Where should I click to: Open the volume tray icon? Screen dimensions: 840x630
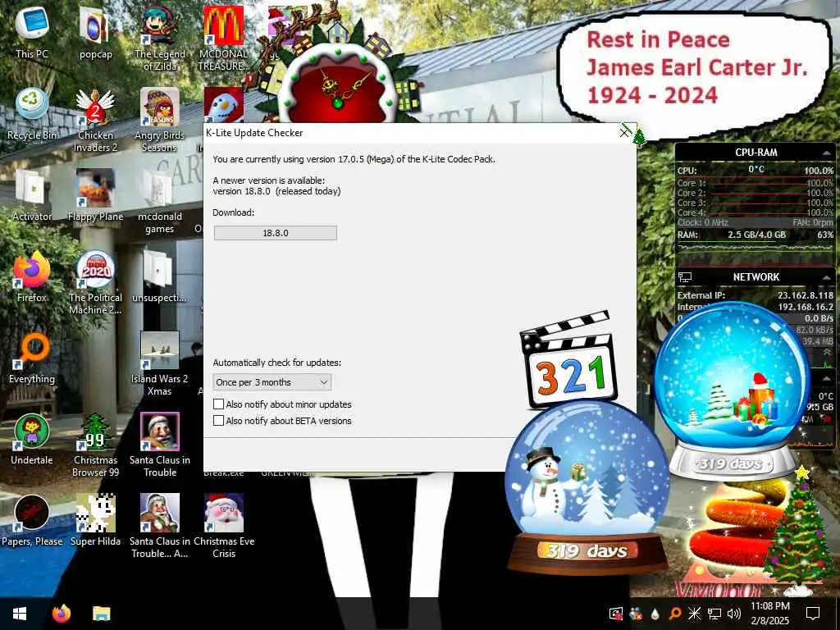(x=734, y=614)
